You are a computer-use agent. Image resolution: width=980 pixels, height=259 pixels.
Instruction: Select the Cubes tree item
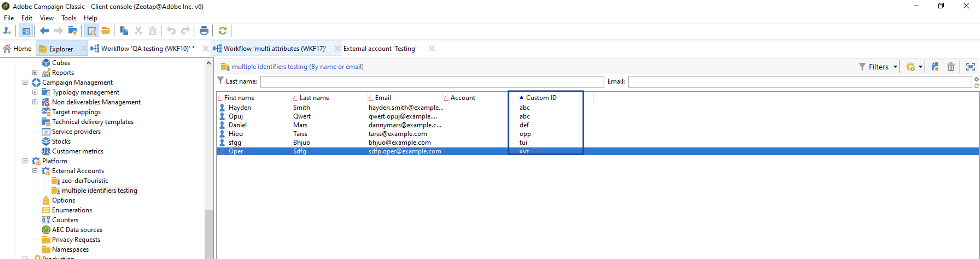pos(61,63)
